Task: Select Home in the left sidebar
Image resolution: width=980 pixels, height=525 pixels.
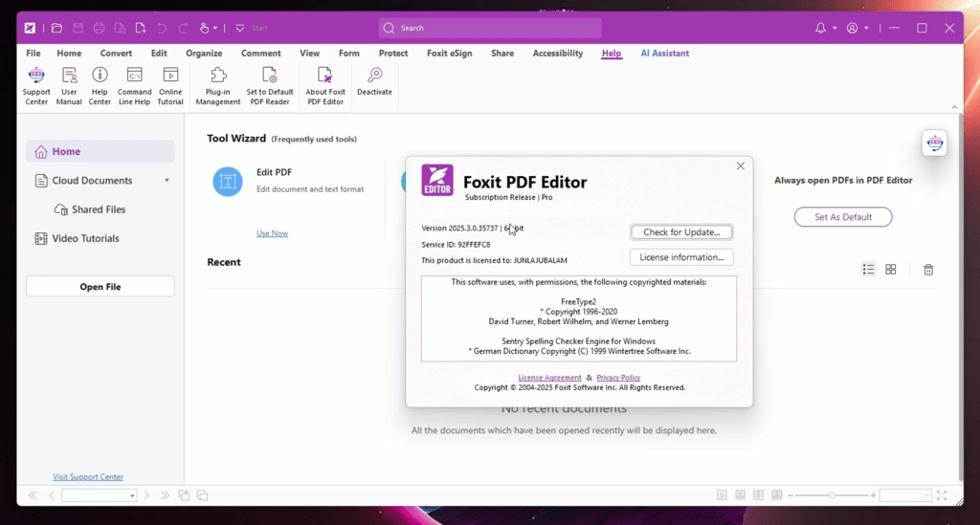Action: click(x=100, y=152)
